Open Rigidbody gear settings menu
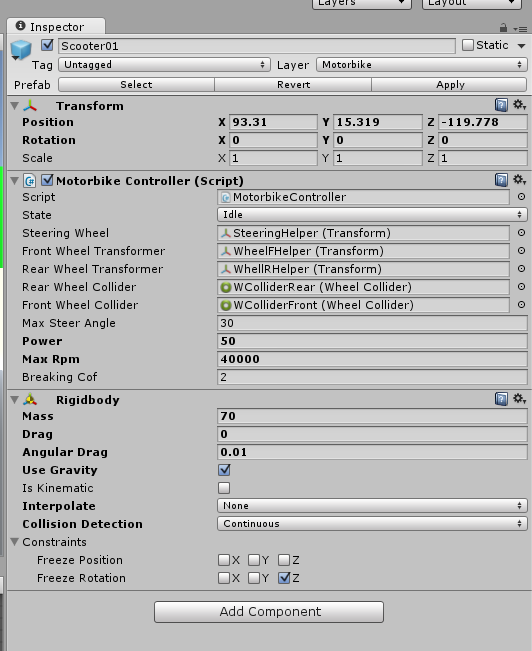 tap(519, 399)
